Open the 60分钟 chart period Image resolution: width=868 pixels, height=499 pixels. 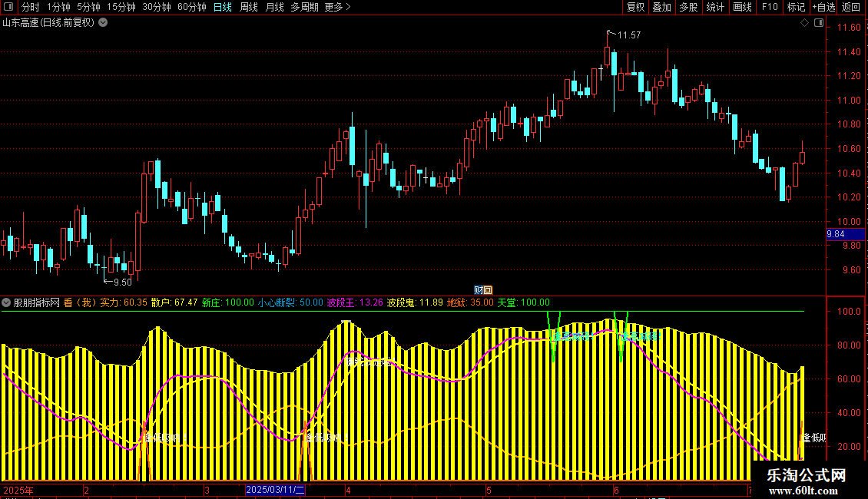click(192, 7)
